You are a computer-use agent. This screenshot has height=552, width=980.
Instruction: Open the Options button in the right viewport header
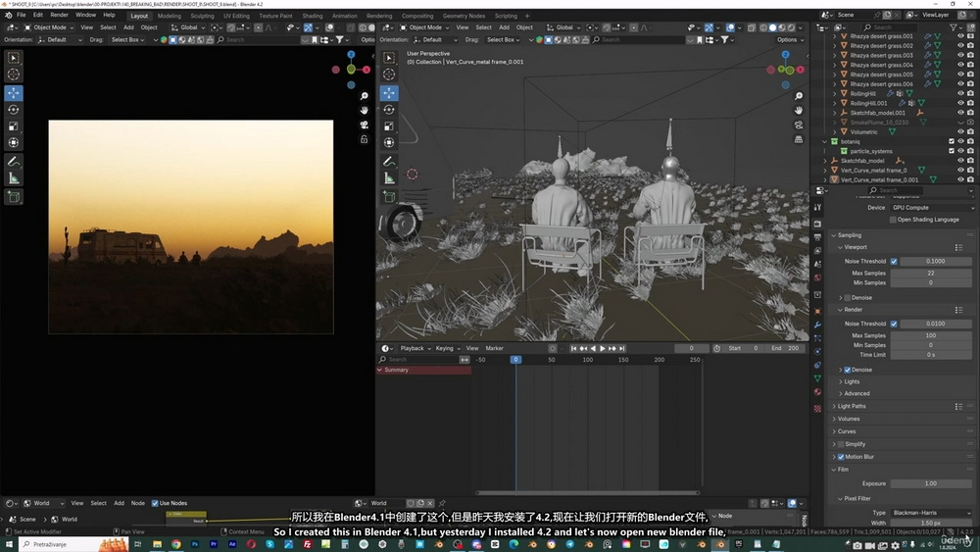coord(790,39)
